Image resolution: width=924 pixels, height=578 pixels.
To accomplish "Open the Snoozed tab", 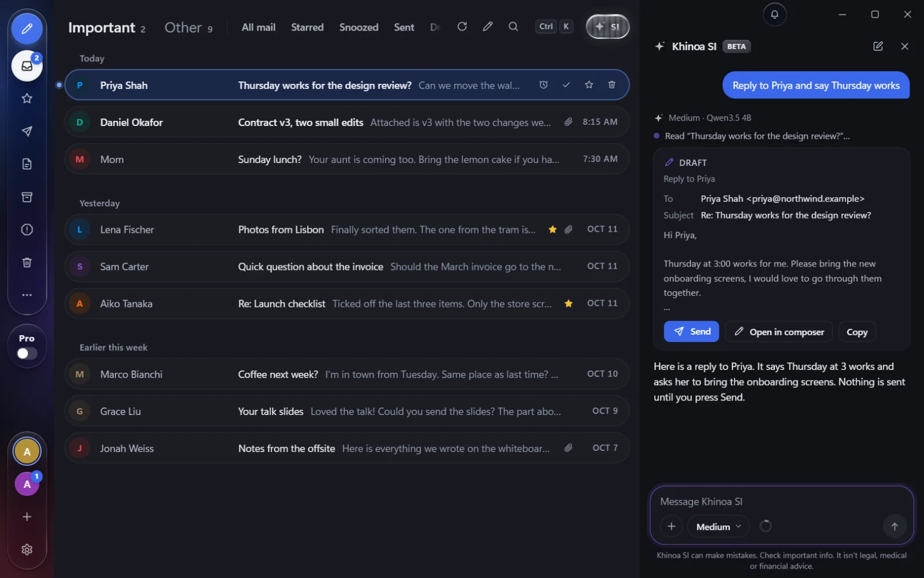I will click(359, 27).
